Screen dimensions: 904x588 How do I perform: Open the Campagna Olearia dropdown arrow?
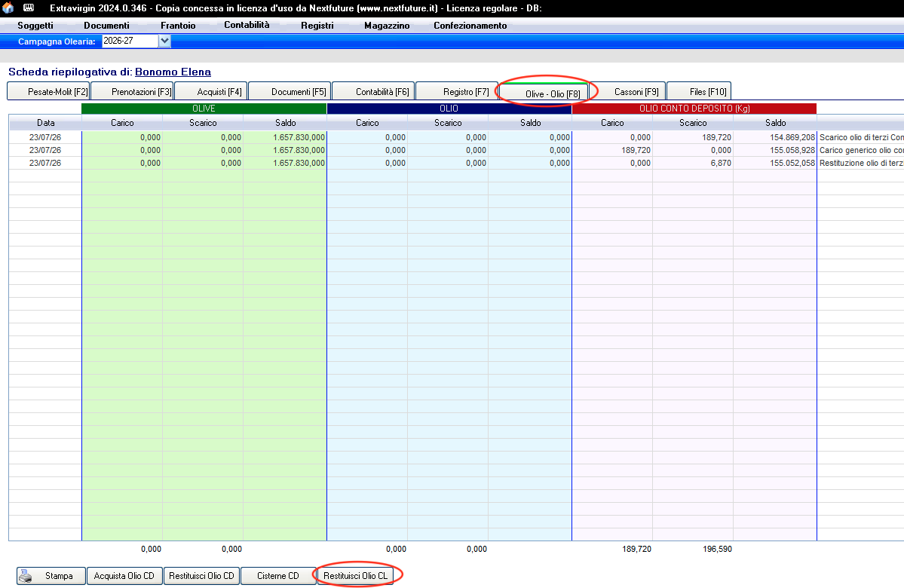165,41
